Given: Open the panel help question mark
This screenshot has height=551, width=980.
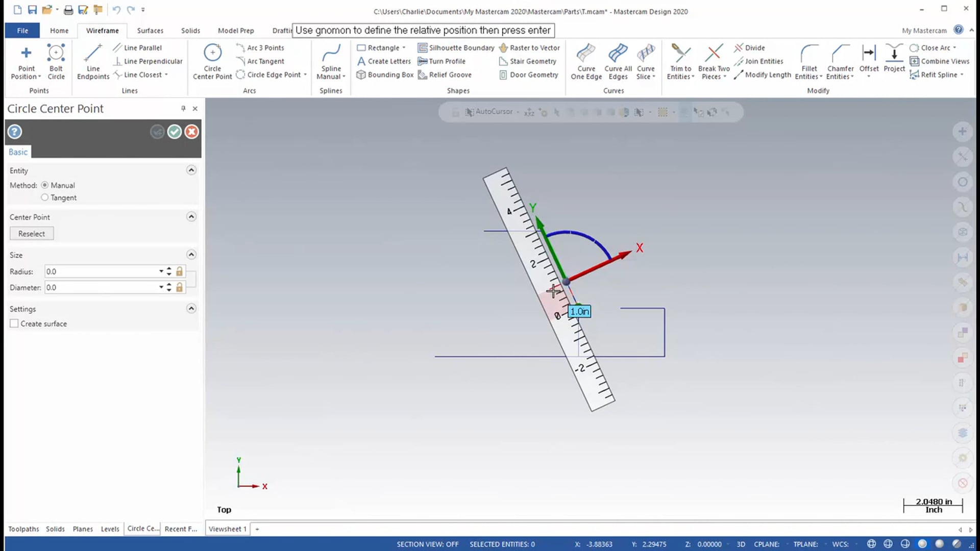Looking at the screenshot, I should coord(15,132).
